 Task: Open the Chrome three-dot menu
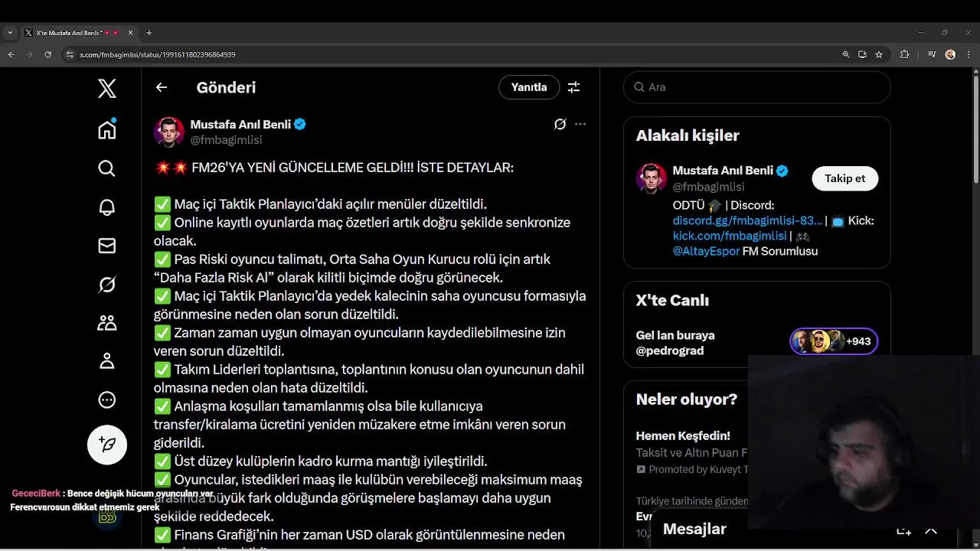pyautogui.click(x=969, y=54)
